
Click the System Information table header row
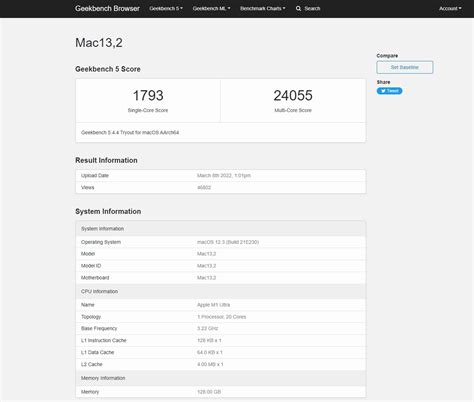point(221,229)
